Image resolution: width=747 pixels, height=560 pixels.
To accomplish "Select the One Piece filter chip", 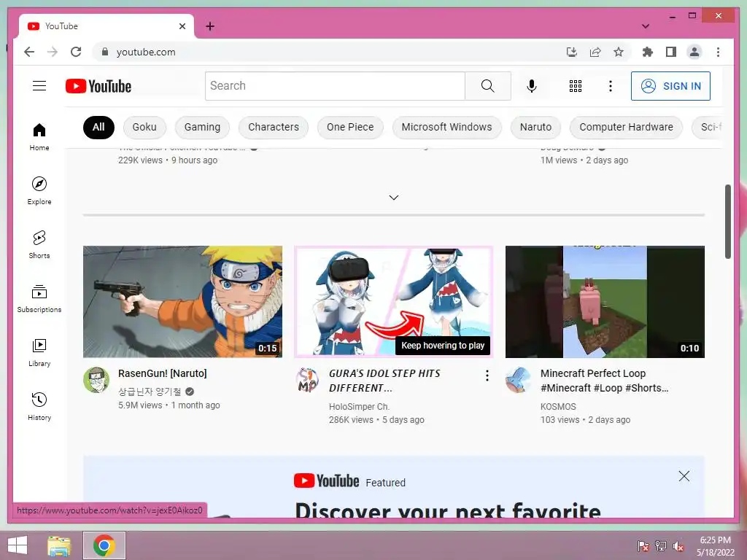I will coord(350,127).
